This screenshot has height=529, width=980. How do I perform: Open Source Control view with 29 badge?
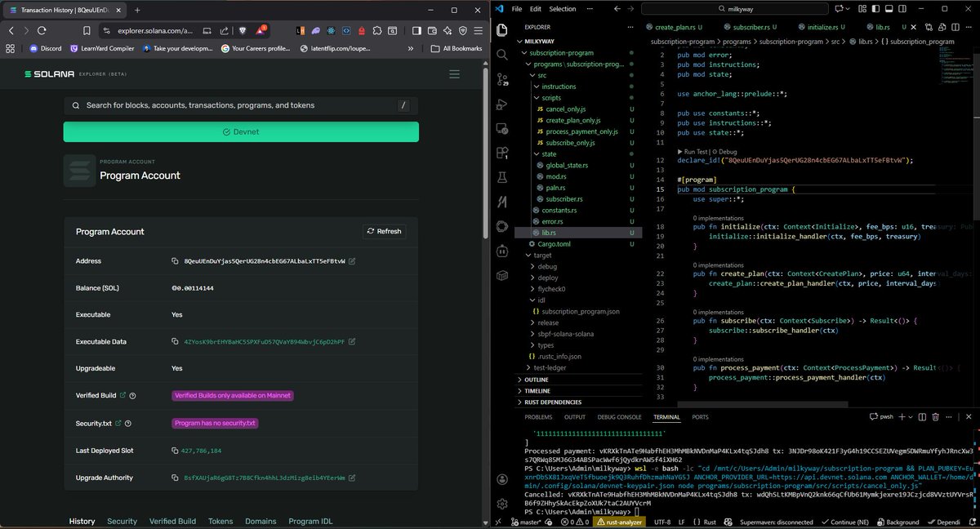[x=502, y=80]
